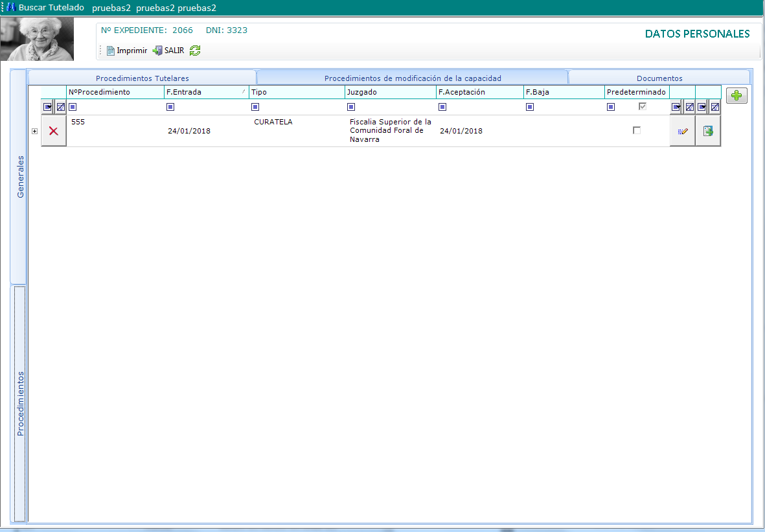Expand the row 555 plus tree node
The image size is (765, 532).
(x=34, y=131)
